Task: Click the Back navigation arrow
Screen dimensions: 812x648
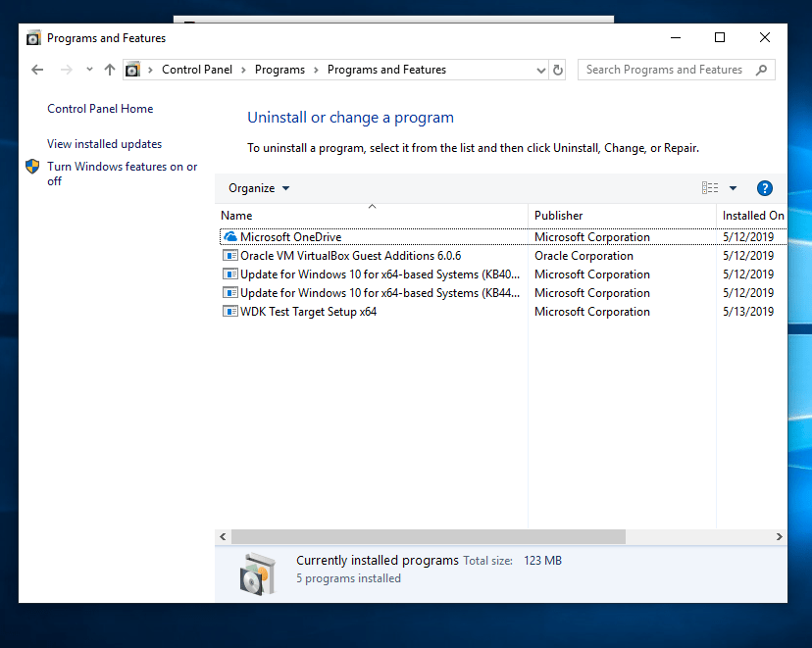Action: (x=37, y=70)
